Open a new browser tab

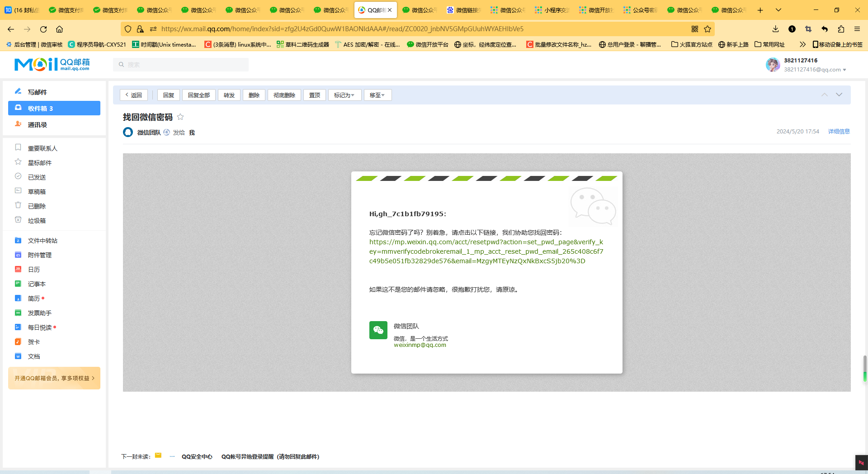pos(760,10)
